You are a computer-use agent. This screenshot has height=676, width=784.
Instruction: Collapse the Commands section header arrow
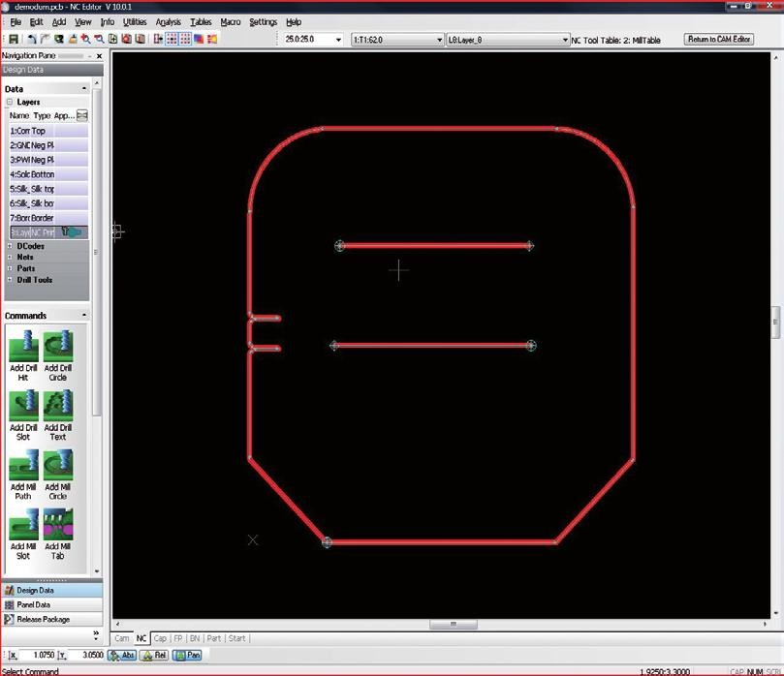[84, 316]
